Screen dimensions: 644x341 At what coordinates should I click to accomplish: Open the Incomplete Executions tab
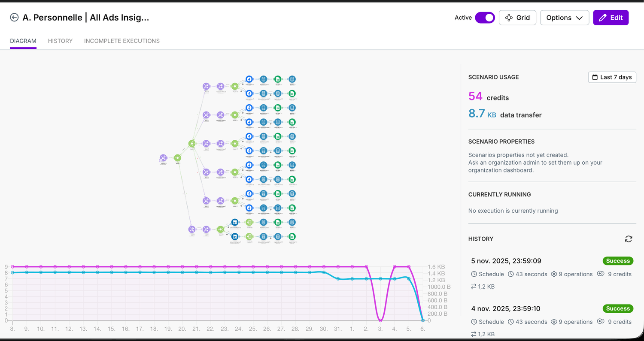(x=122, y=41)
